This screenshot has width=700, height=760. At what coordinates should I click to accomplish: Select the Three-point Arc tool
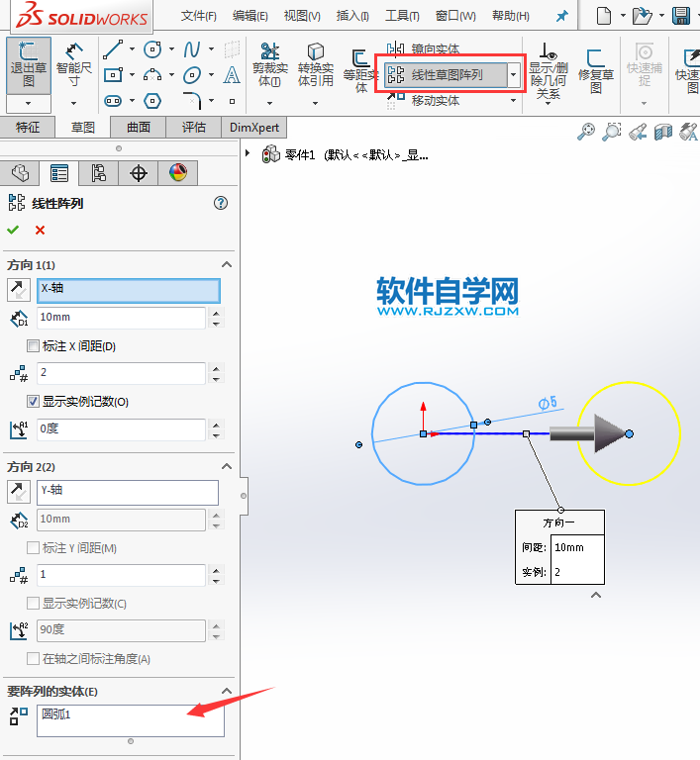click(152, 75)
